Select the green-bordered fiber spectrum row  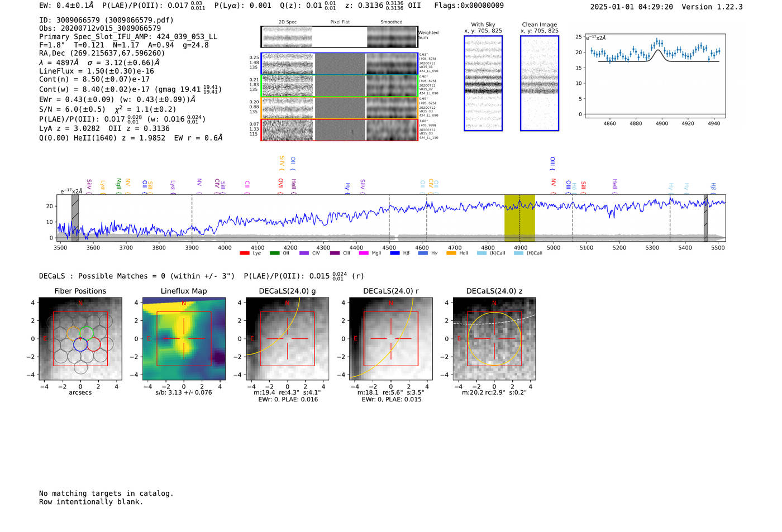click(339, 86)
